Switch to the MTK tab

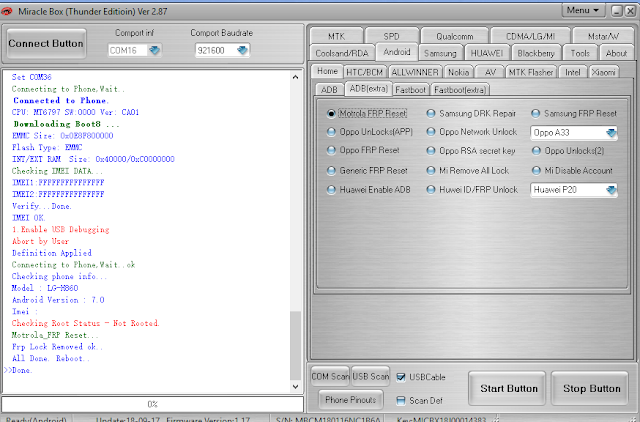click(x=337, y=36)
